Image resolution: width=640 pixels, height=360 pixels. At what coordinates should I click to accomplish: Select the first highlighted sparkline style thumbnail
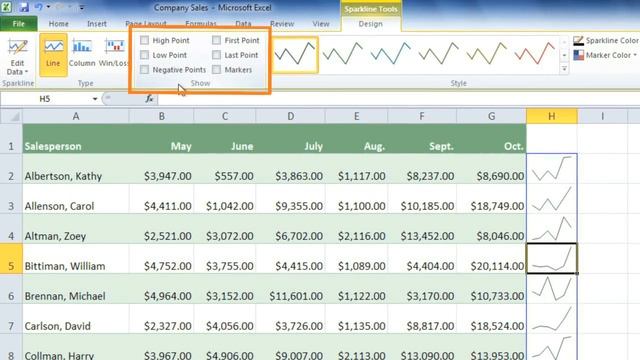[295, 55]
